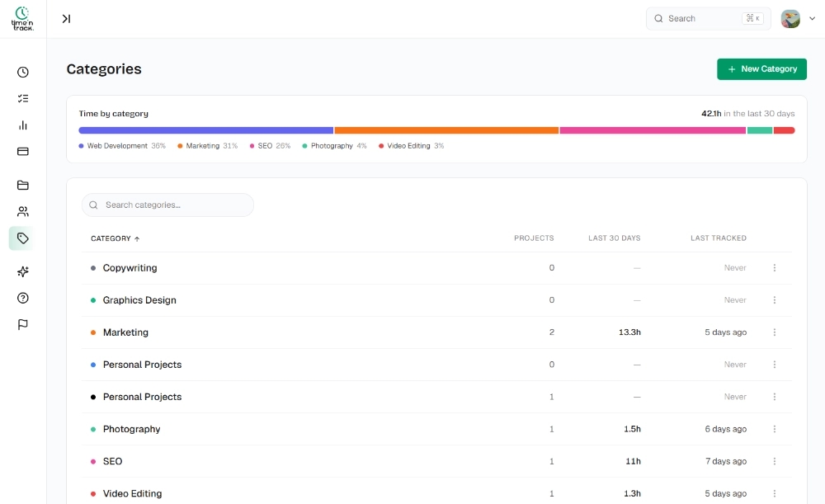Click the user avatar picture
The height and width of the screenshot is (504, 825).
[x=790, y=18]
